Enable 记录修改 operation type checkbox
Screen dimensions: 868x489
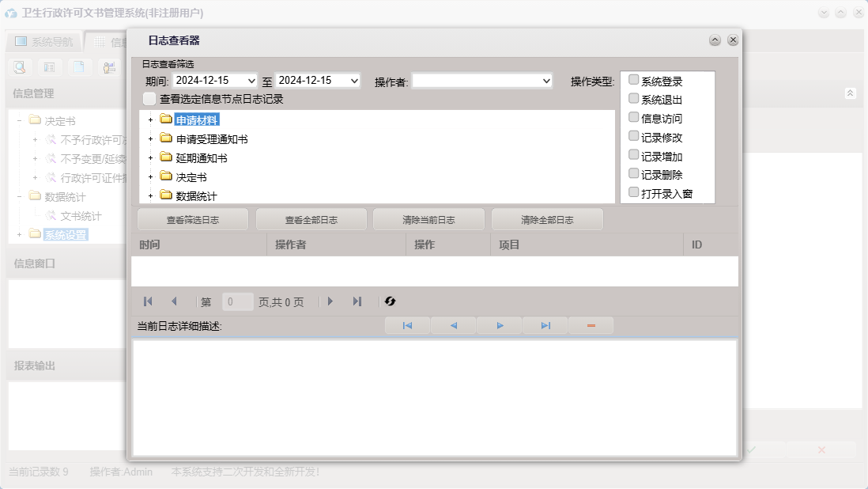(x=634, y=136)
